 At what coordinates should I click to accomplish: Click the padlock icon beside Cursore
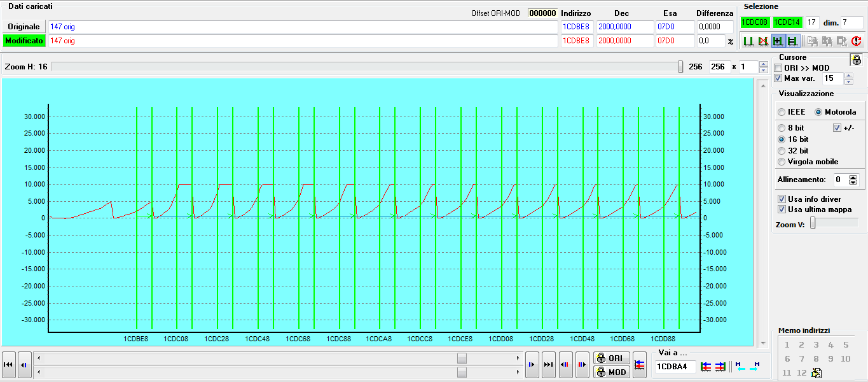point(857,60)
